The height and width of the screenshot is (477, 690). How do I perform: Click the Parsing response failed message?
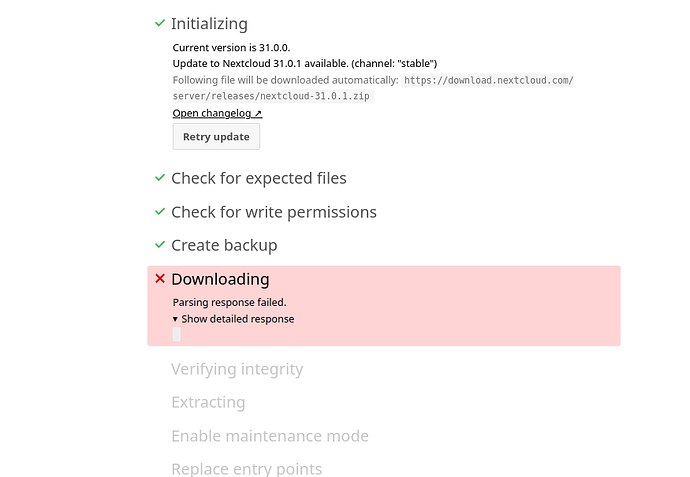tap(229, 302)
